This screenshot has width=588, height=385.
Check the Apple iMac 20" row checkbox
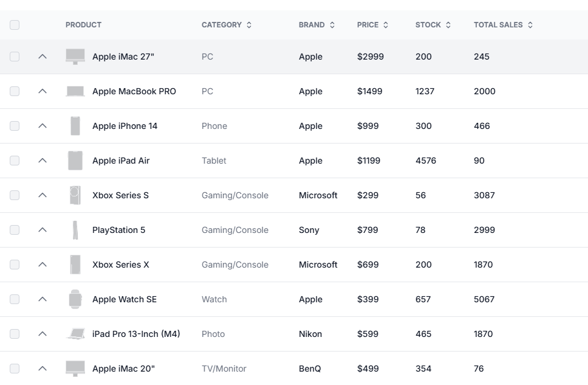[x=15, y=369]
